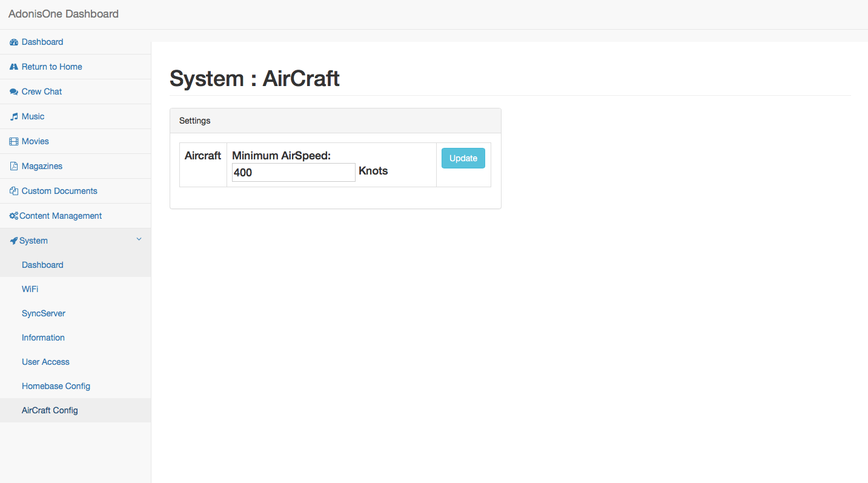Go to System Information page
Screen dimensions: 868x483
click(43, 338)
